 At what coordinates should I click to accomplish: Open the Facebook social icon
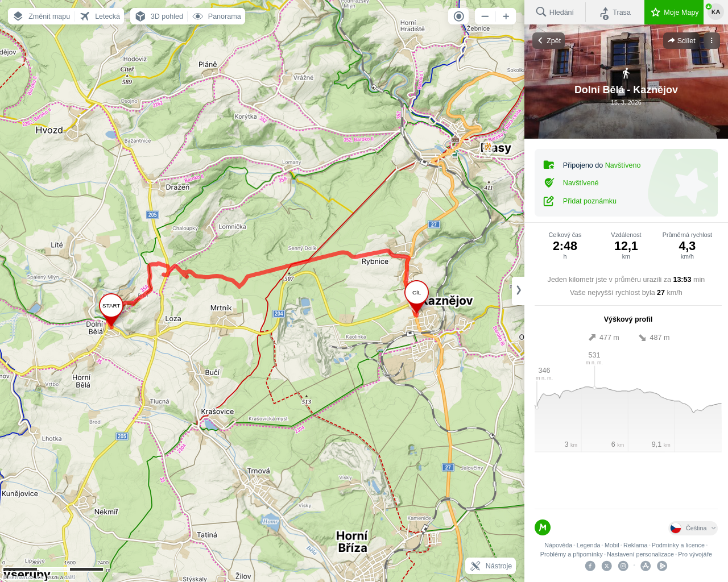point(590,566)
